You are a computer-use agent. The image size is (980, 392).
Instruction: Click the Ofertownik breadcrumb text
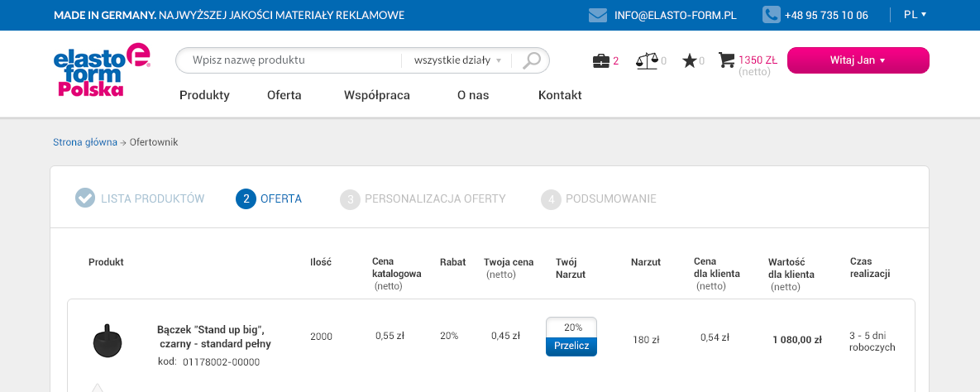point(154,142)
